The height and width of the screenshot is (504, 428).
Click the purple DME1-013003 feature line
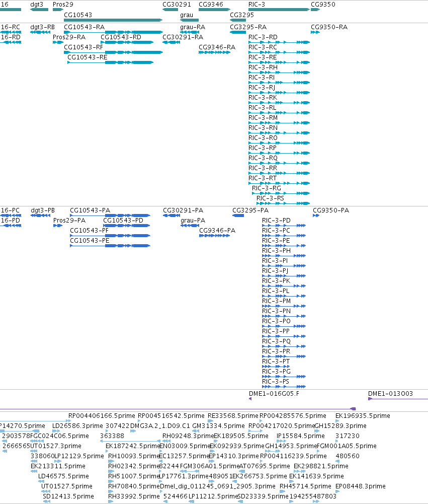tap(398, 399)
